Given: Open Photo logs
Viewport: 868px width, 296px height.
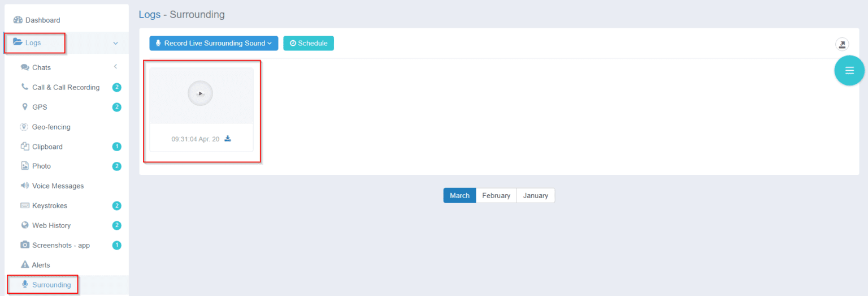Looking at the screenshot, I should click(41, 166).
